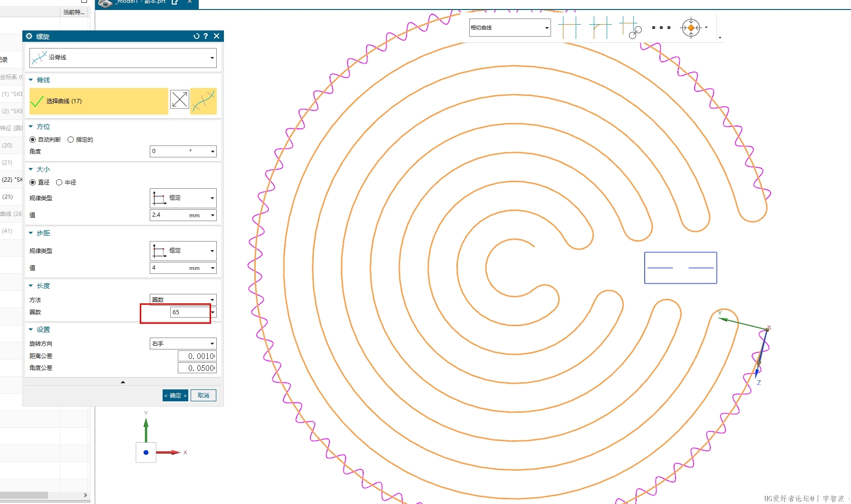The width and height of the screenshot is (851, 504).
Task: Open the snap point icon dropdown arrow
Action: tap(706, 28)
